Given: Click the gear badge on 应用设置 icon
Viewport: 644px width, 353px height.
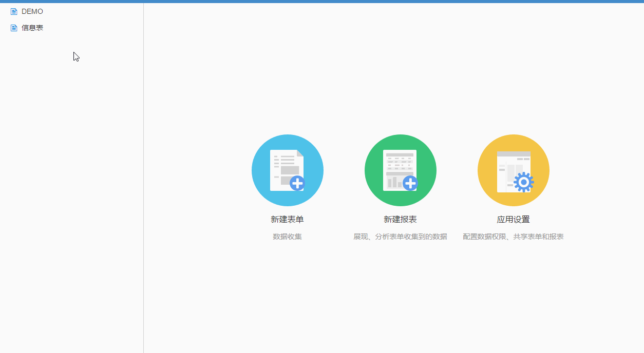Looking at the screenshot, I should click(x=523, y=182).
